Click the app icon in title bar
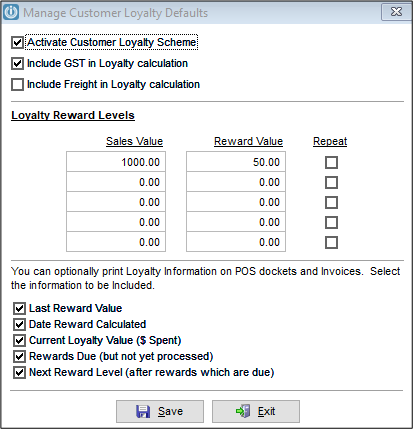This screenshot has width=413, height=429. (11, 13)
